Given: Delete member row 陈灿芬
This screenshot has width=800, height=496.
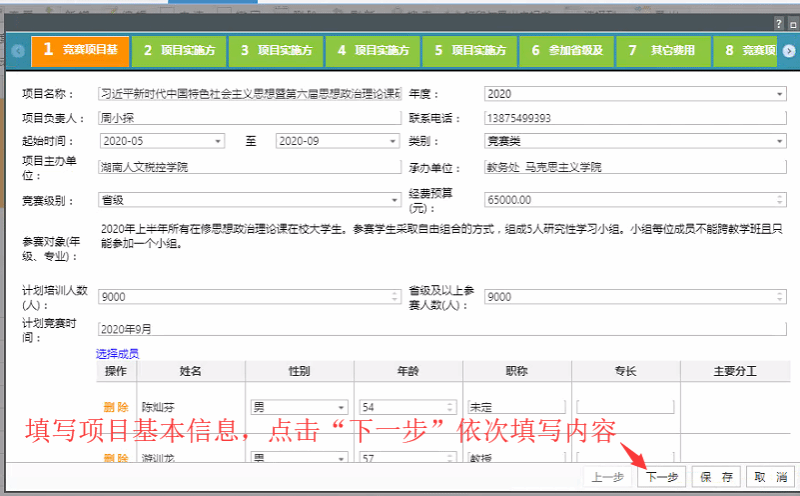Looking at the screenshot, I should coord(117,408).
